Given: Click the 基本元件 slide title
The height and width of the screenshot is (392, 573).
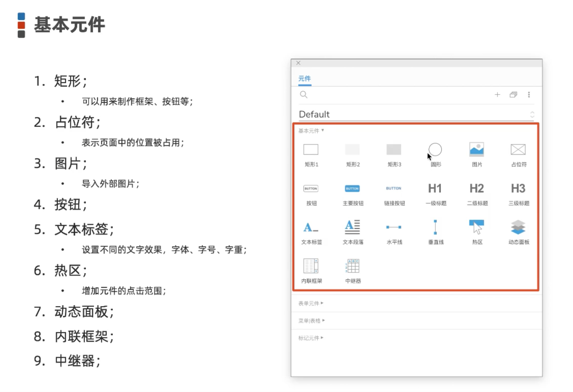Looking at the screenshot, I should coord(69,25).
